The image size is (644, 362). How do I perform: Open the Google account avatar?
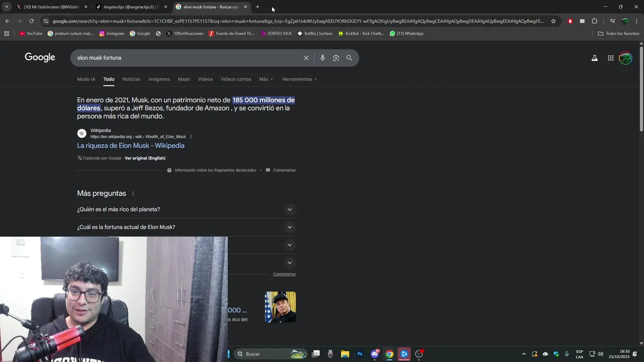click(625, 58)
